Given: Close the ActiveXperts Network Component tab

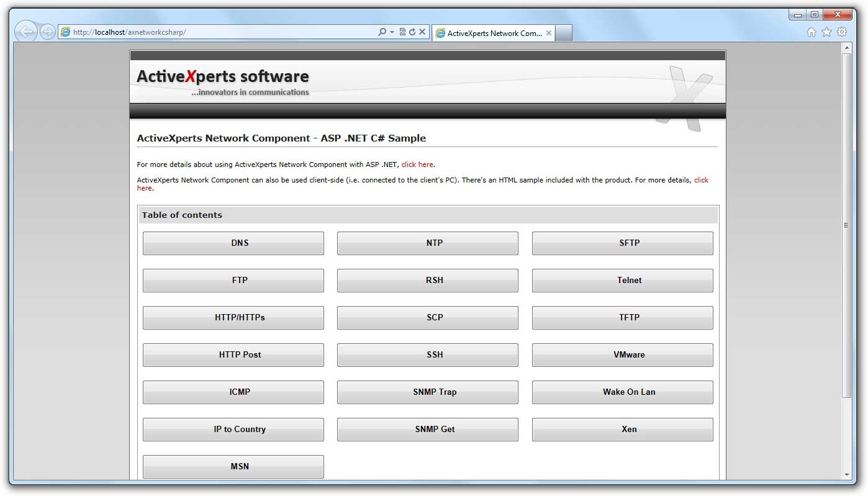Looking at the screenshot, I should point(548,34).
